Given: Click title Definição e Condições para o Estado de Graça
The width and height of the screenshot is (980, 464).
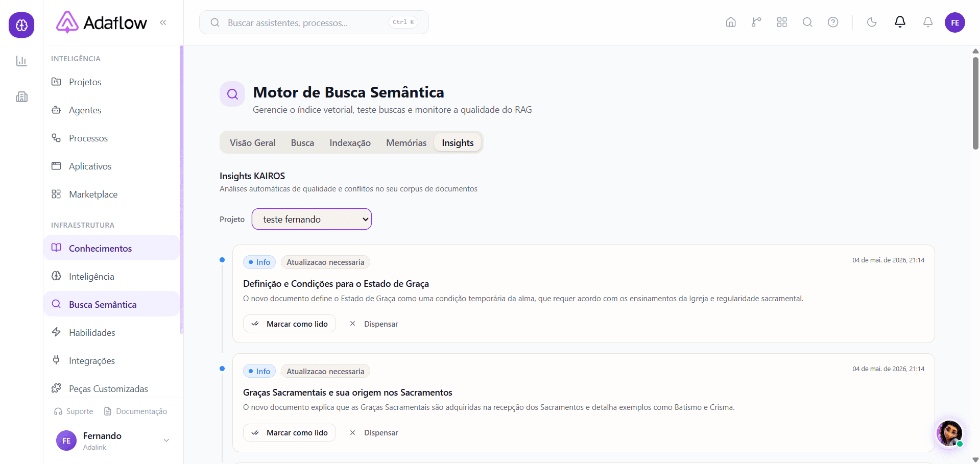Looking at the screenshot, I should (336, 284).
